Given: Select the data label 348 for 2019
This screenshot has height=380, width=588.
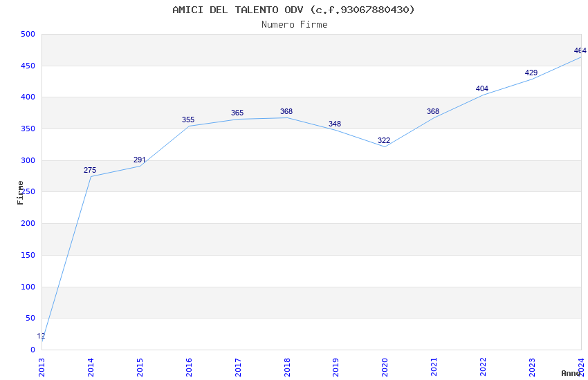Looking at the screenshot, I should pyautogui.click(x=335, y=124).
